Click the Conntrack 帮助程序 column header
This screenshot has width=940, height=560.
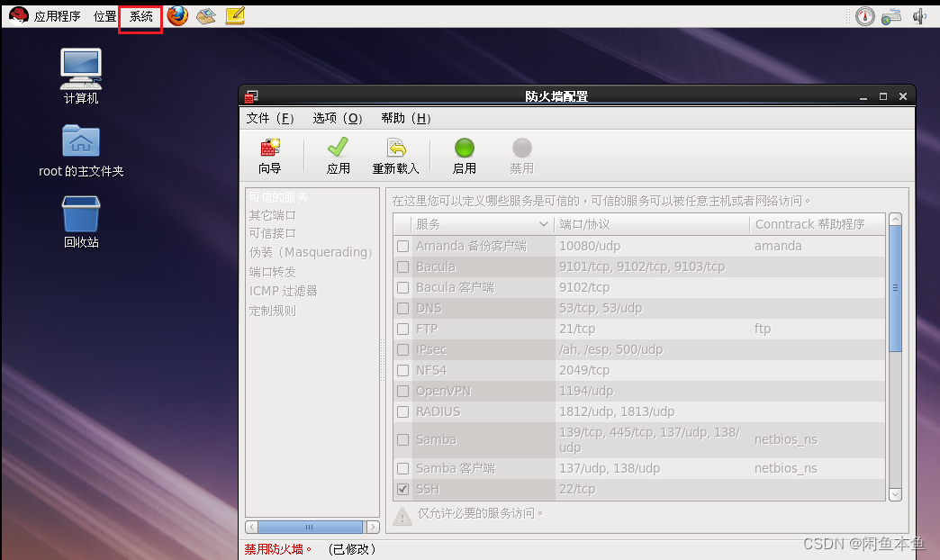pos(818,224)
